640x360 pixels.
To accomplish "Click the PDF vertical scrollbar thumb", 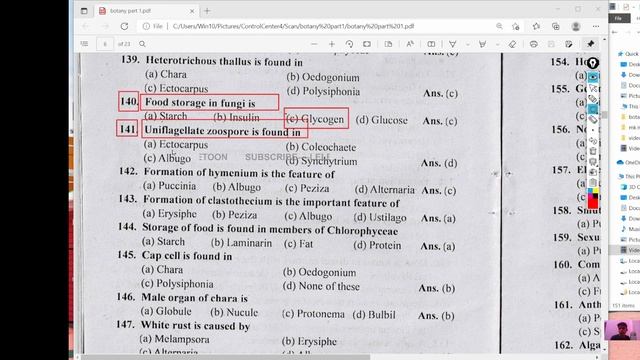I will tap(604, 115).
